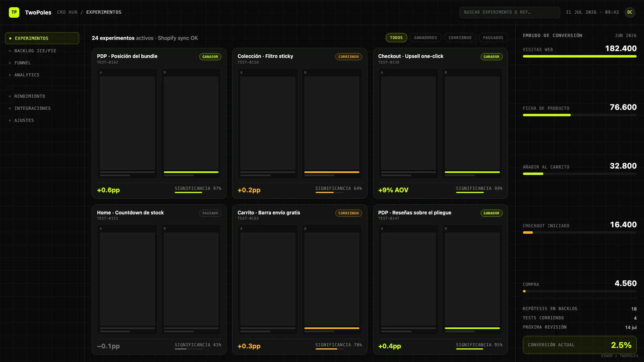Click the Ganador badge on TEST-0147
The image size is (644, 362).
tap(491, 213)
